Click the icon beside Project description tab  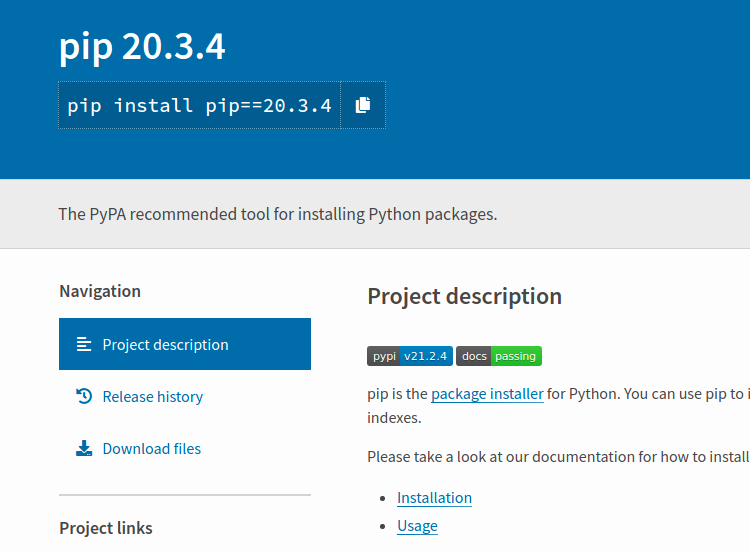84,344
